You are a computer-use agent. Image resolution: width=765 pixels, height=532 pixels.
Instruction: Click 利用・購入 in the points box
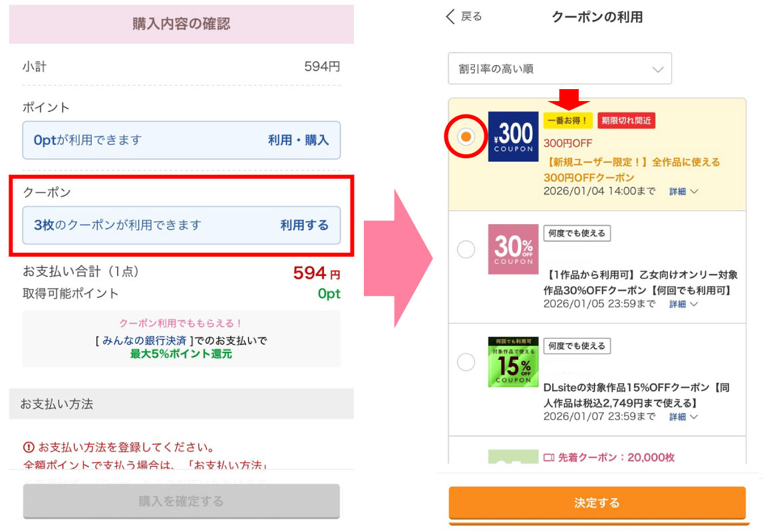coord(298,140)
